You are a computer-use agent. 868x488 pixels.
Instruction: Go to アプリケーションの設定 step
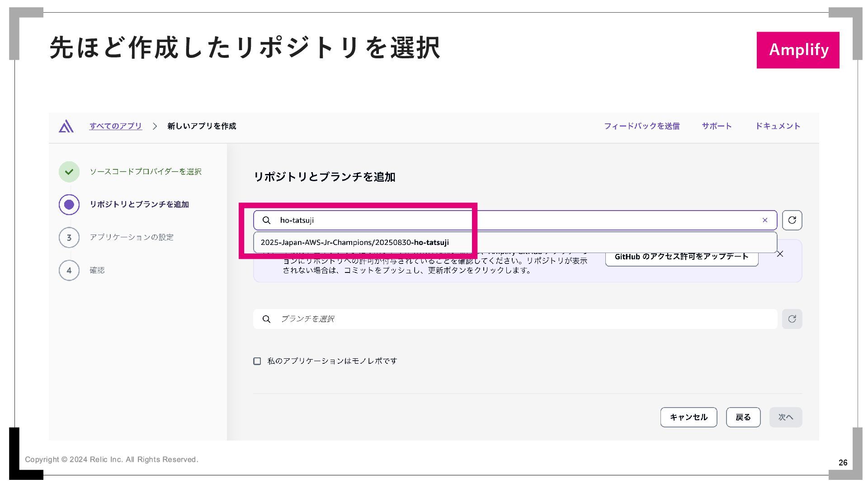[x=132, y=237]
